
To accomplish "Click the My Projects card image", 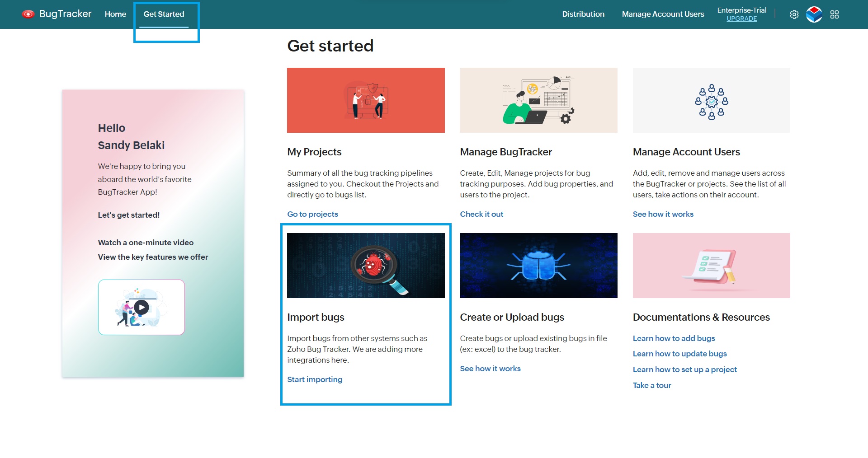I will pos(366,100).
